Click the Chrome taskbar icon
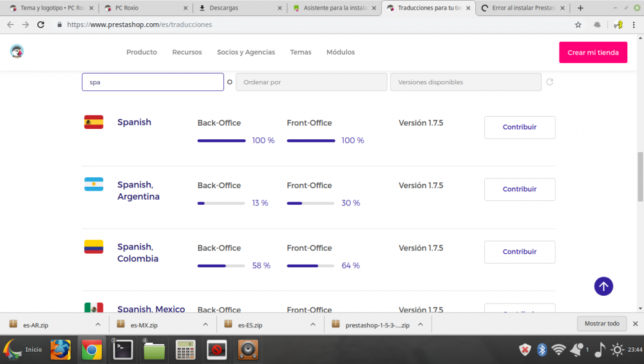 pyautogui.click(x=91, y=350)
